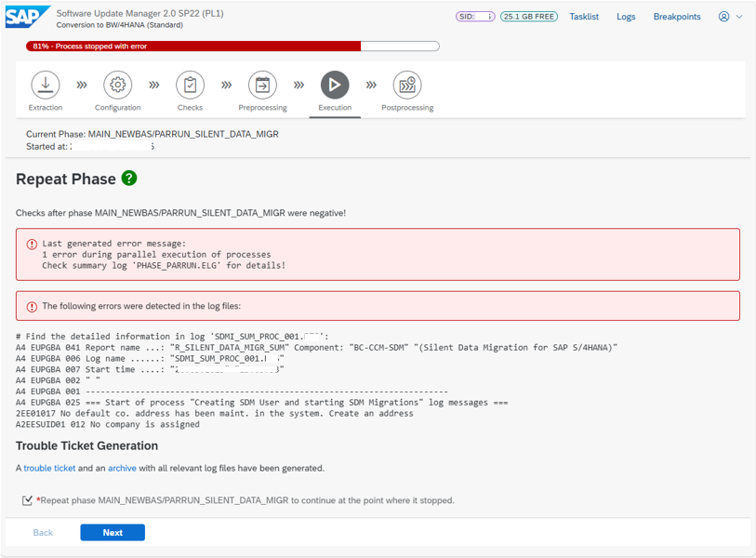Screen dimensions: 756x558
Task: Click the 'No company is assigned' log line
Action: (x=108, y=424)
